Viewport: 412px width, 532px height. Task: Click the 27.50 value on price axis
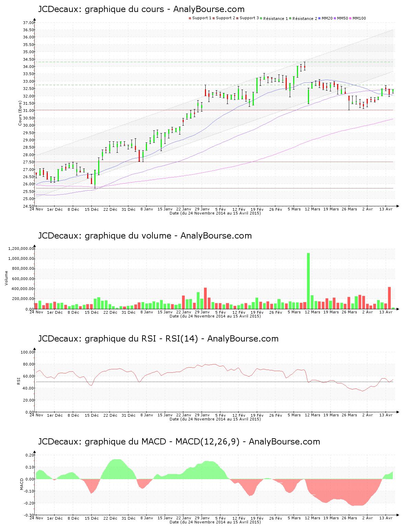point(28,162)
